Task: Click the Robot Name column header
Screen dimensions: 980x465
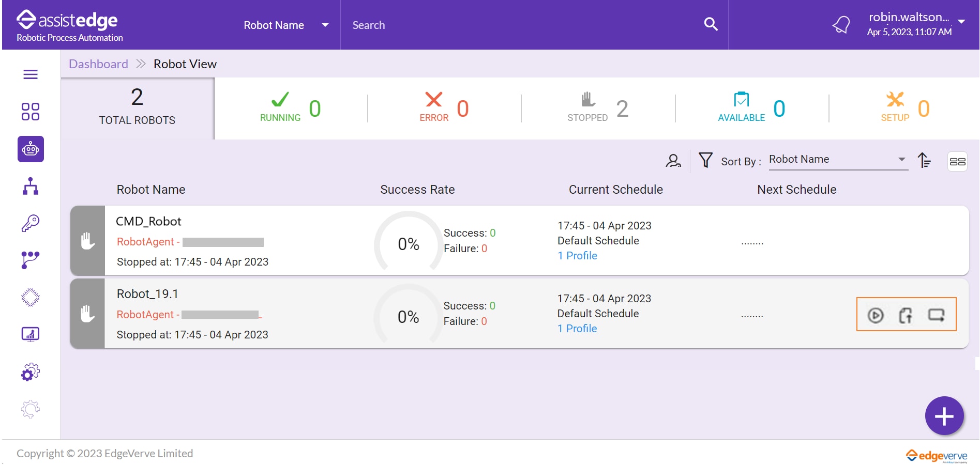Action: coord(151,190)
